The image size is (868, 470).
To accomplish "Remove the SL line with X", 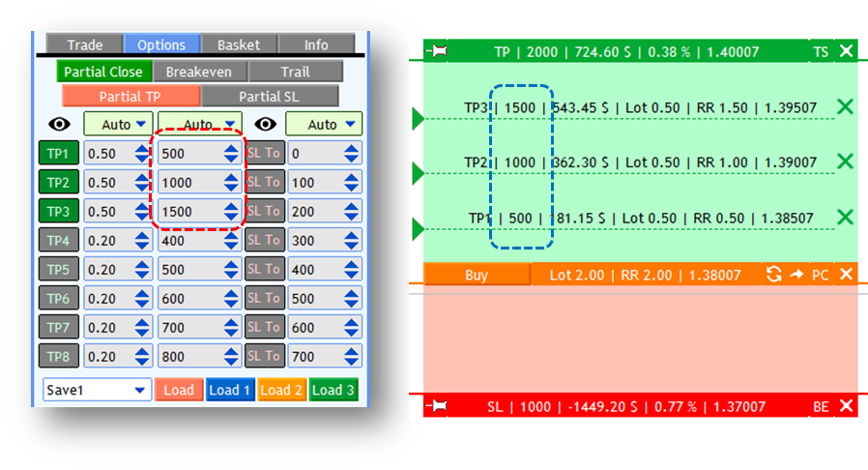I will pyautogui.click(x=846, y=406).
